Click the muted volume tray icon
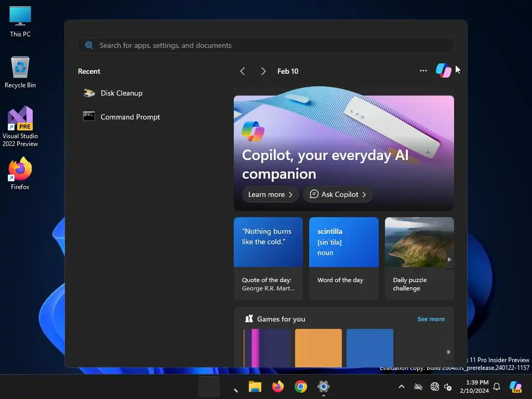The width and height of the screenshot is (532, 399). point(448,387)
